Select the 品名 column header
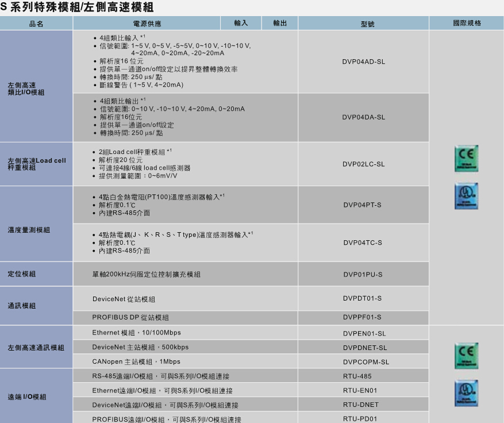This screenshot has height=423, width=504. [x=36, y=24]
